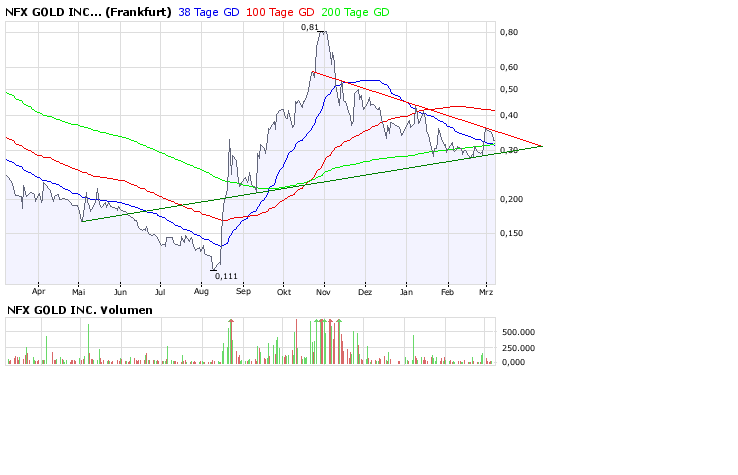Click the Nov month label on time axis

click(323, 292)
